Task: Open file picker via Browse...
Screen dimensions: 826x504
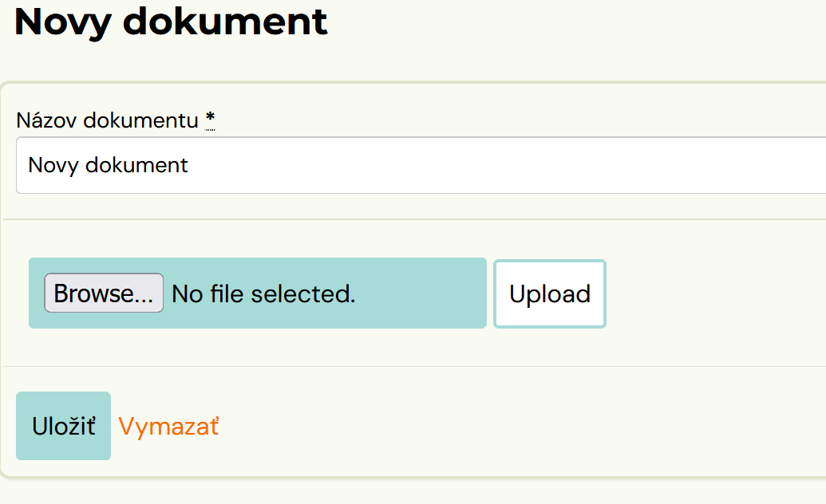Action: pos(104,293)
